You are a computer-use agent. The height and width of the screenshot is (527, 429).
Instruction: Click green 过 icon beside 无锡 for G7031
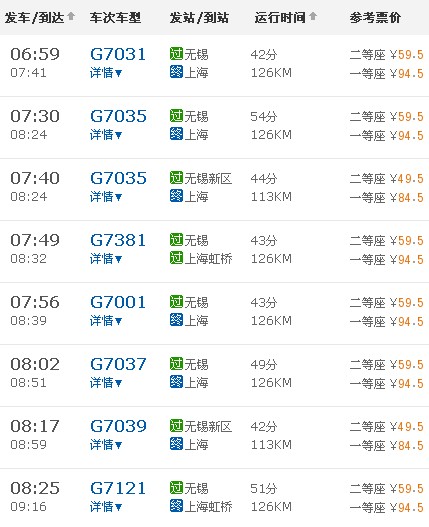[x=177, y=54]
